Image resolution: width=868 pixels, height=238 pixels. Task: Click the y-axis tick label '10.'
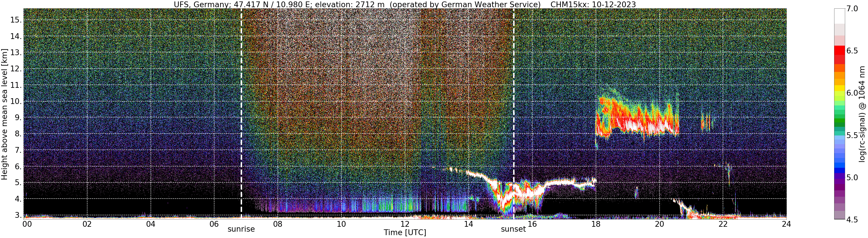pyautogui.click(x=16, y=101)
